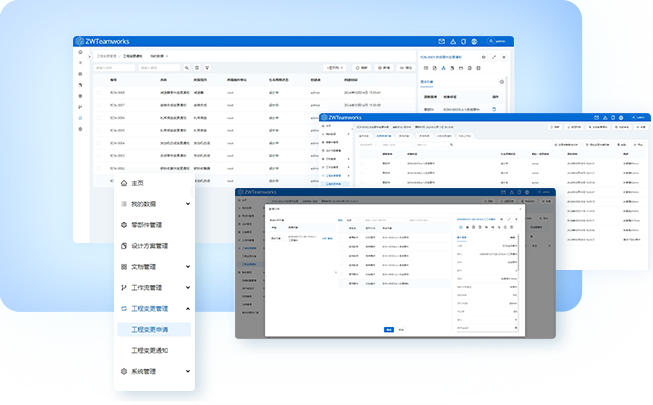Expand the 文档管理 submenu arrow
This screenshot has width=653, height=405.
pos(188,267)
